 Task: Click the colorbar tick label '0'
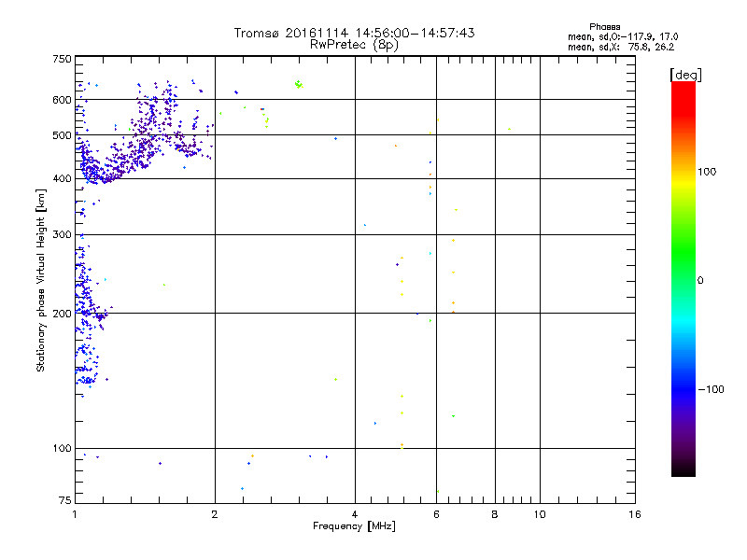click(700, 280)
